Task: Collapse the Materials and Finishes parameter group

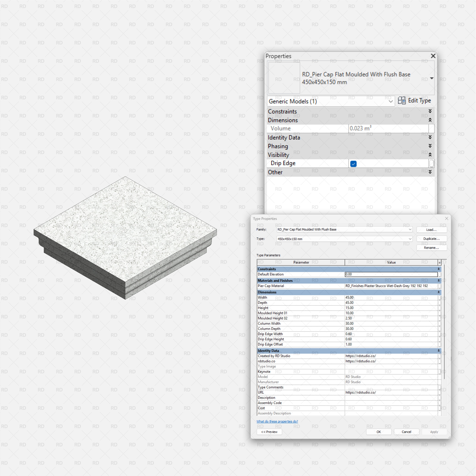Action: pos(439,281)
